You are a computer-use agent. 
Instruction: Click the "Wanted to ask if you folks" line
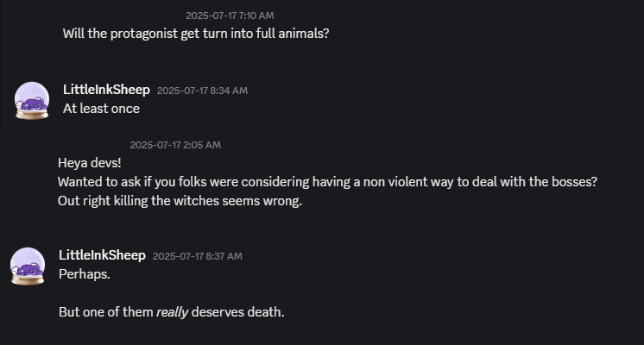click(x=328, y=182)
